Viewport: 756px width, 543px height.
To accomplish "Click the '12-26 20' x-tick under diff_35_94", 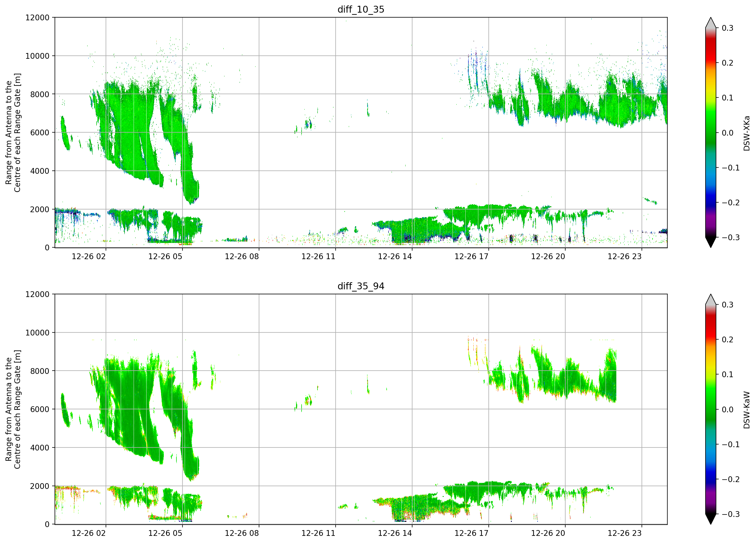I will point(548,533).
